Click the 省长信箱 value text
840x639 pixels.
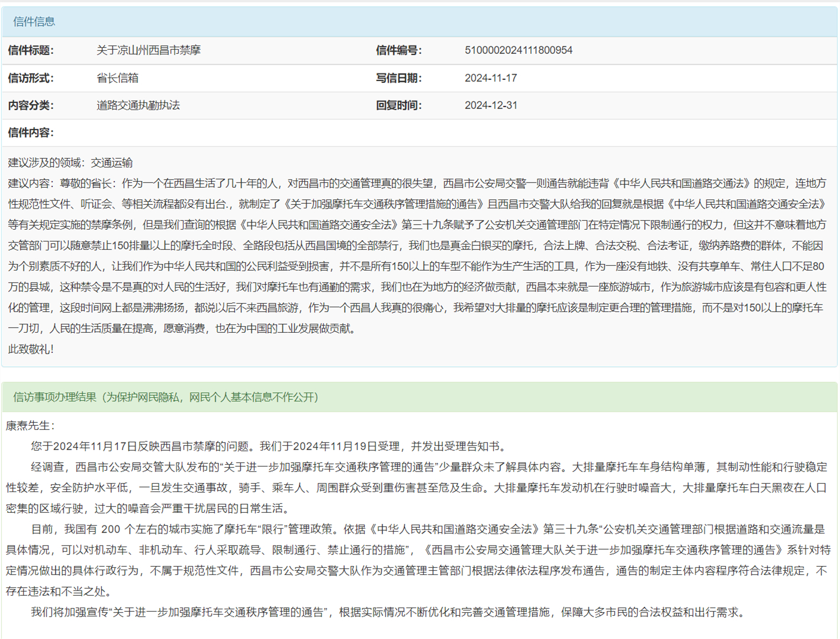pos(117,78)
